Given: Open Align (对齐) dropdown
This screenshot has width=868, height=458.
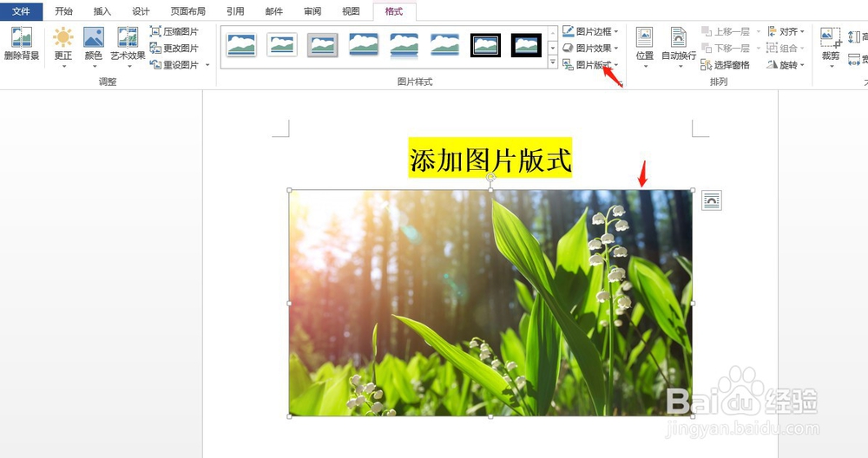Looking at the screenshot, I should [x=786, y=31].
